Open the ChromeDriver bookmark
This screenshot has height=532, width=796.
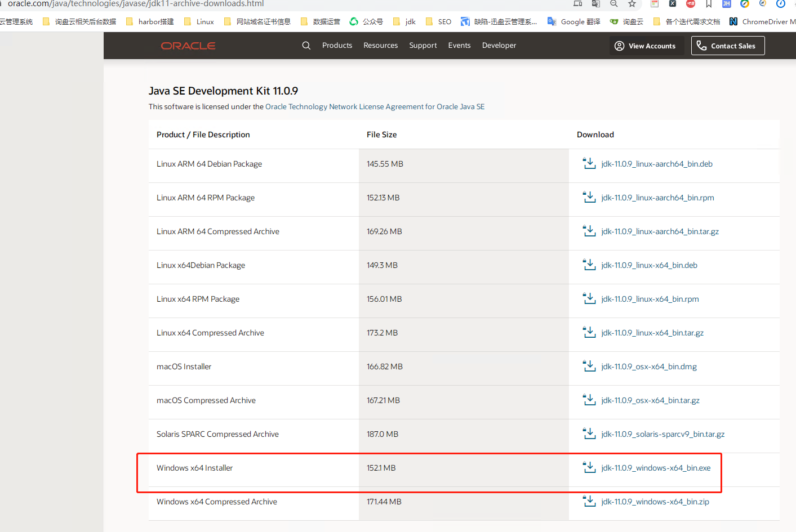coord(762,21)
